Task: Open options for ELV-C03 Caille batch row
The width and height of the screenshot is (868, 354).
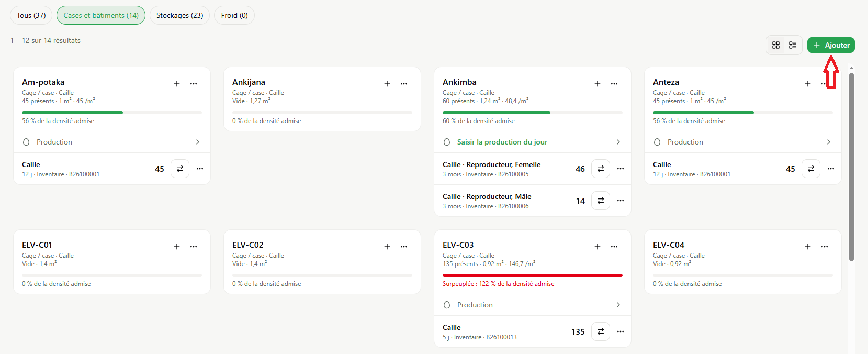Action: (x=621, y=331)
